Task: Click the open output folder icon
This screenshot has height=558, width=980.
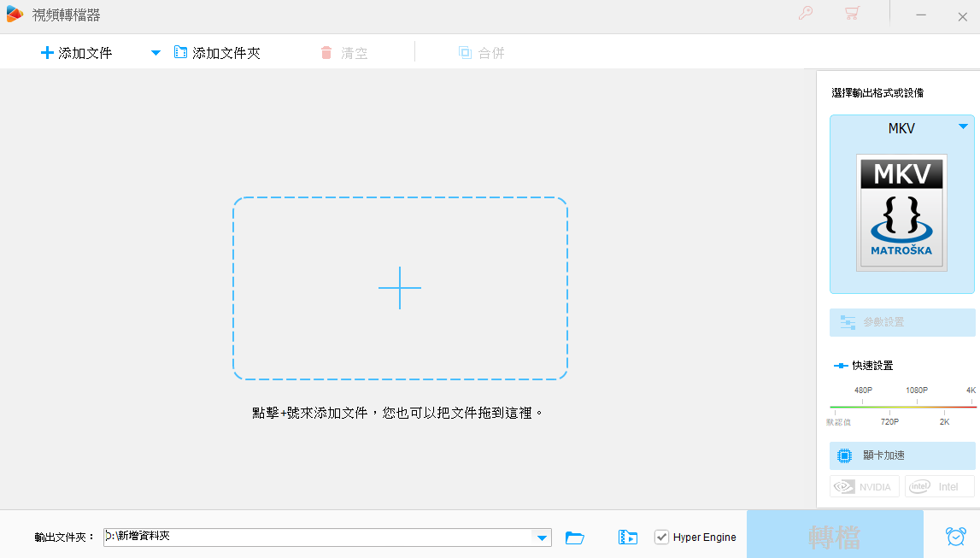Action: (575, 537)
